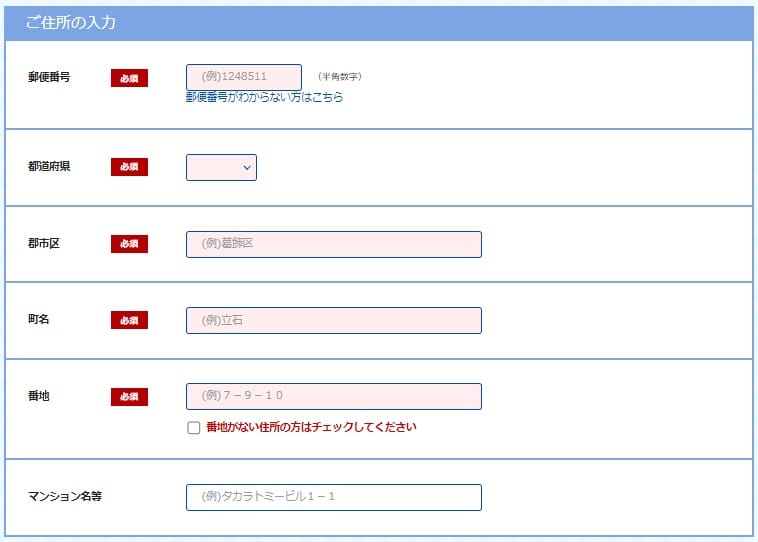Check the 番地がない住所 checkbox
The image size is (758, 542).
tap(194, 427)
